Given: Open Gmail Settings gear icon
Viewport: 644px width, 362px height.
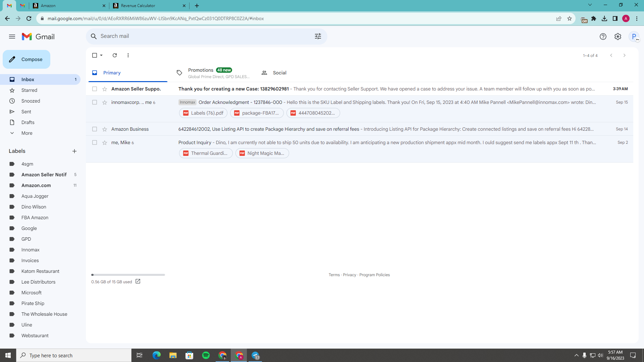Looking at the screenshot, I should click(618, 37).
